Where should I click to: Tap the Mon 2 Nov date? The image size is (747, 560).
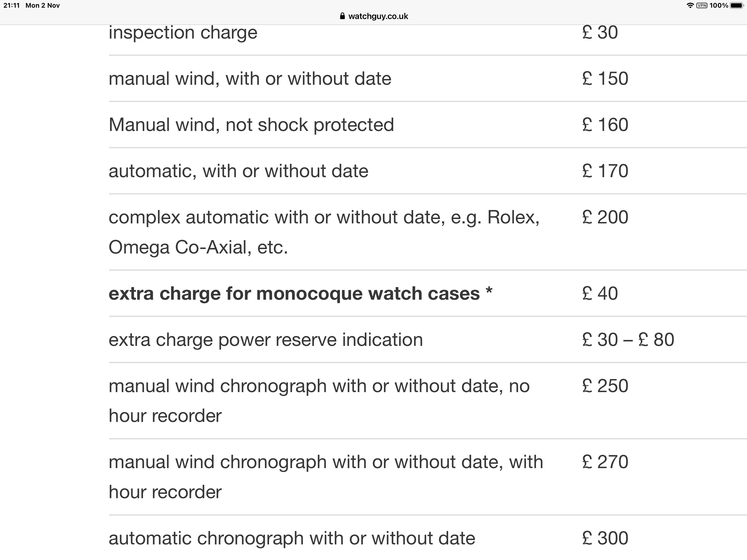click(43, 6)
